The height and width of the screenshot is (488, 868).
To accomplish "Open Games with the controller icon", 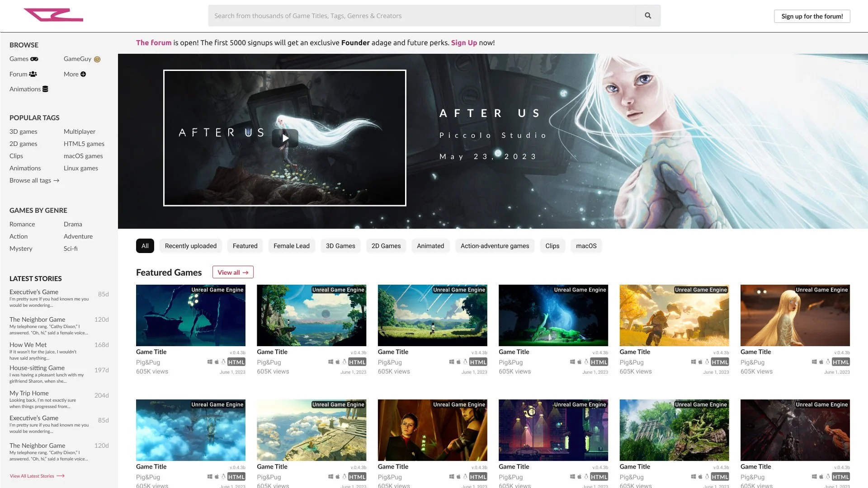I will [x=24, y=59].
